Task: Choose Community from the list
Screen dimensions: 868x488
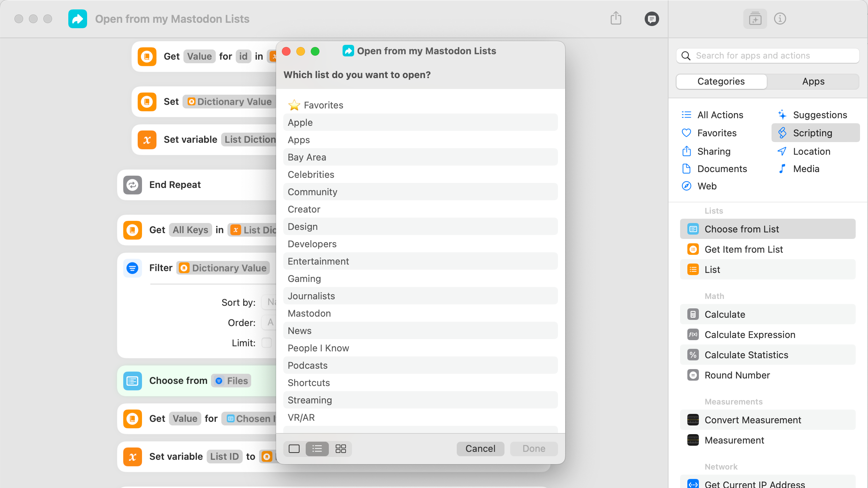Action: click(x=420, y=192)
